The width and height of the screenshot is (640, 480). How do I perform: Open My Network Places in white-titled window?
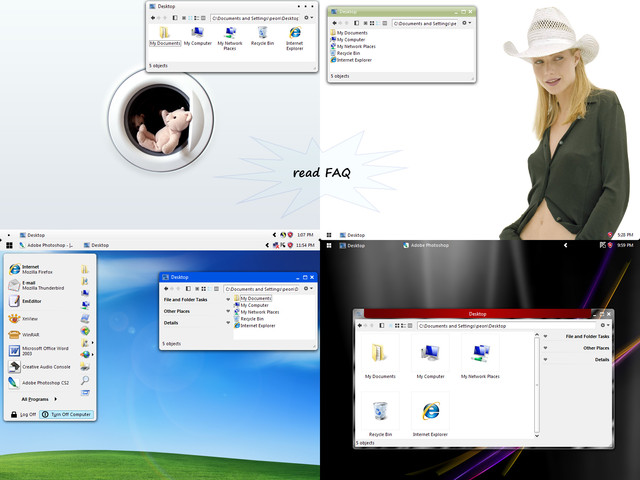(x=230, y=38)
